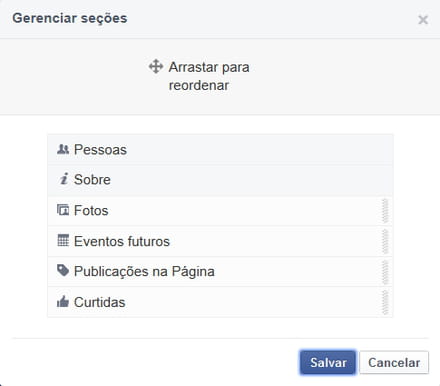
Task: Click the photo icon beside Fotos
Action: click(63, 210)
